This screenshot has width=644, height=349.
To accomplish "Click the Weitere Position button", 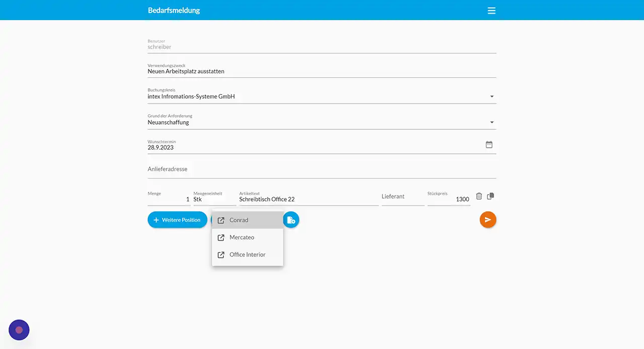I will click(x=177, y=220).
